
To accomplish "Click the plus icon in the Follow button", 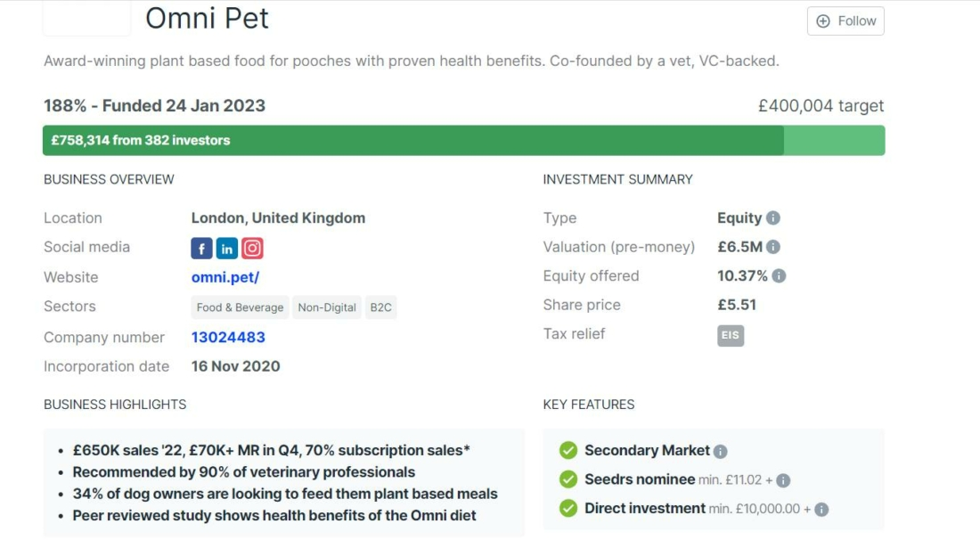I will pos(822,20).
